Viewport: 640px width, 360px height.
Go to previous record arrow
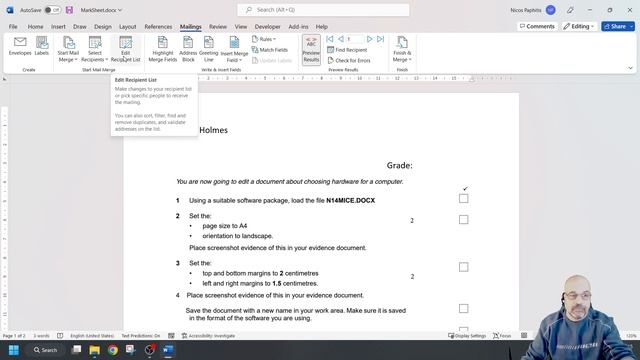[x=340, y=39]
